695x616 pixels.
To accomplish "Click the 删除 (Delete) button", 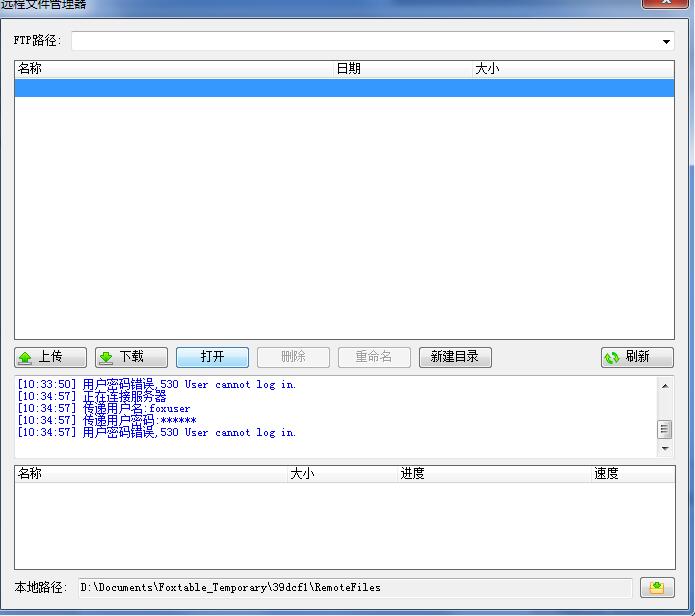I will point(293,357).
